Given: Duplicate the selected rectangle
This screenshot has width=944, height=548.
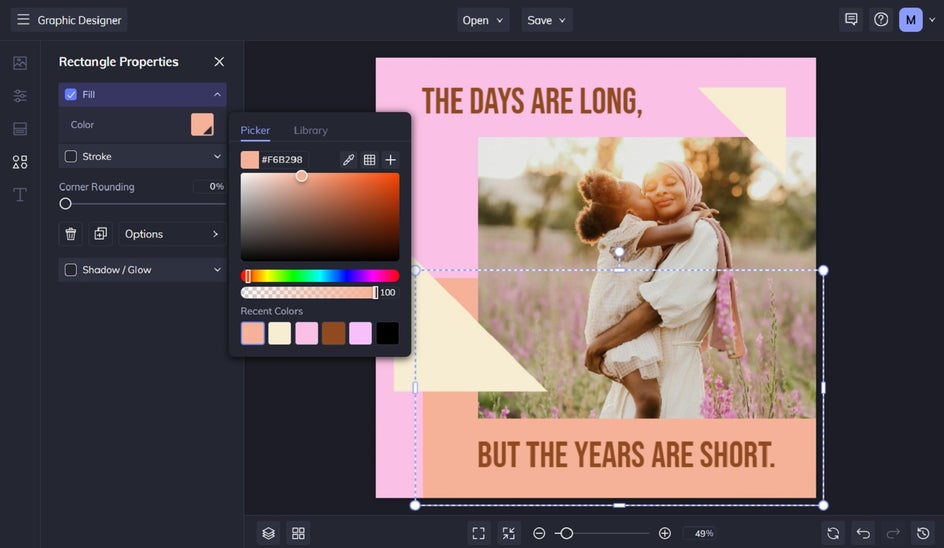Looking at the screenshot, I should coord(101,234).
